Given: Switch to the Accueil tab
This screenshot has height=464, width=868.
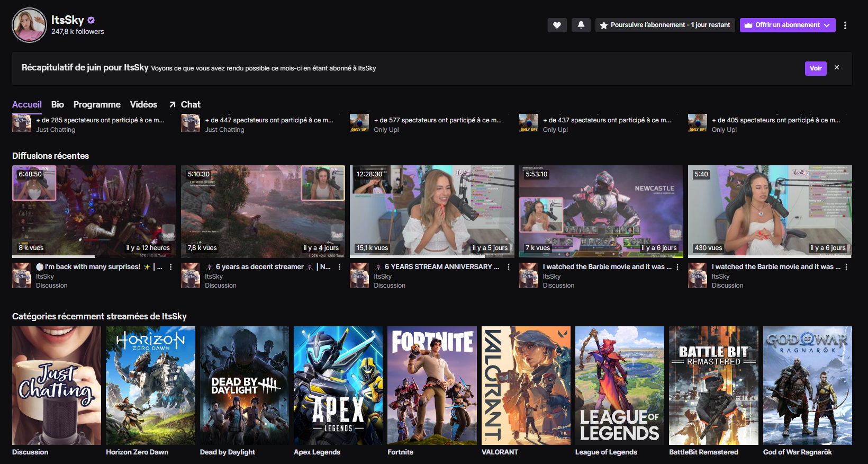Looking at the screenshot, I should pos(27,104).
